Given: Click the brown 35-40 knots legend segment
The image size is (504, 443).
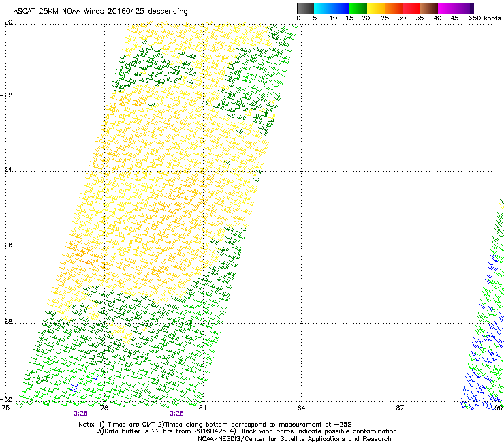Looking at the screenshot, I should [429, 8].
